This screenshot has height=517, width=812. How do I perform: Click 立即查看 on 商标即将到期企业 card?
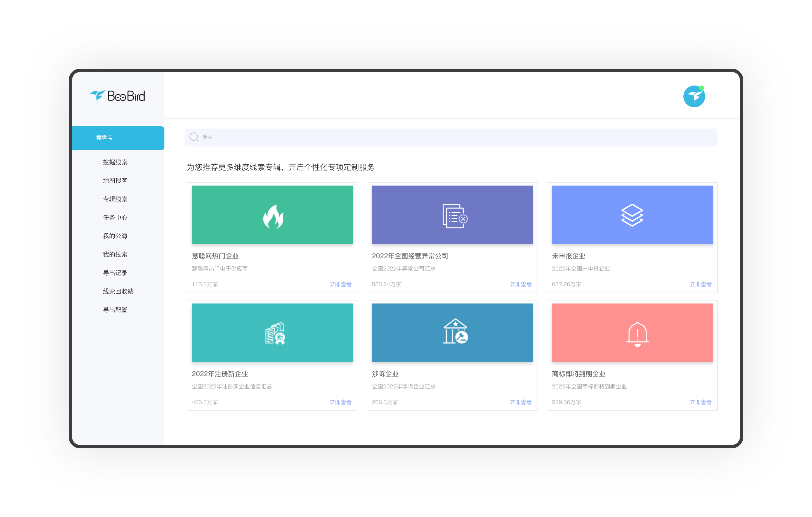[x=700, y=402]
